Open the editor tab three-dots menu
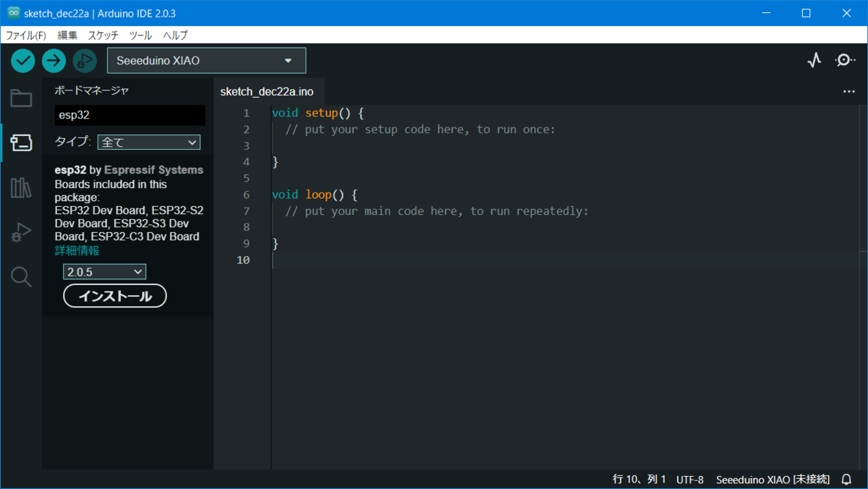This screenshot has height=489, width=868. point(849,92)
